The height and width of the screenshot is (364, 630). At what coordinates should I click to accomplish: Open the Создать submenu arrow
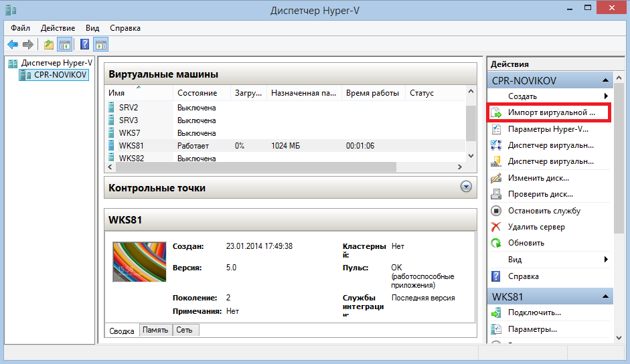tap(605, 96)
